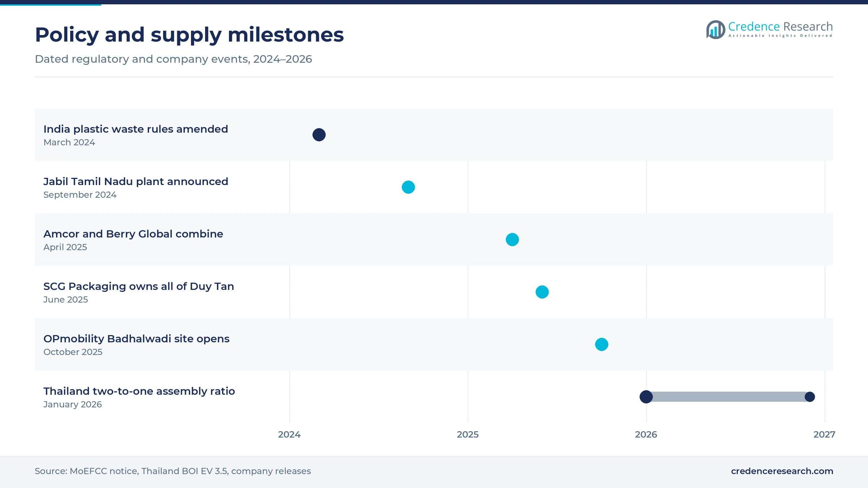Click the 'March 2024' date text
This screenshot has width=868, height=488.
pos(69,142)
